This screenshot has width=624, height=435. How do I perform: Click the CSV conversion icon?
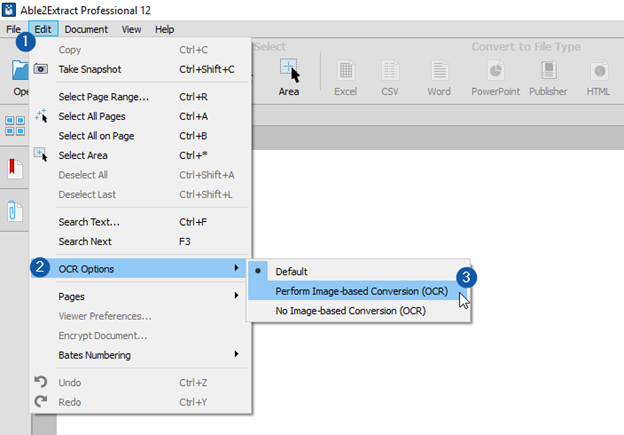click(x=390, y=71)
